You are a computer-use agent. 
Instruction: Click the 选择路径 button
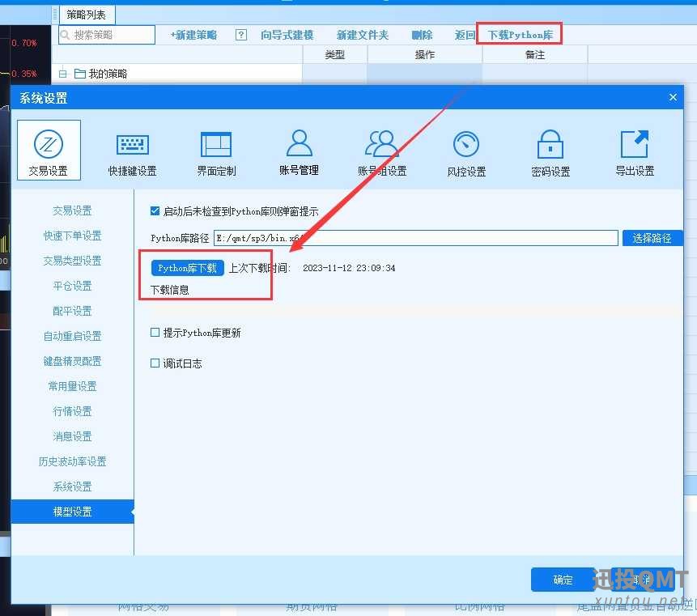[652, 238]
